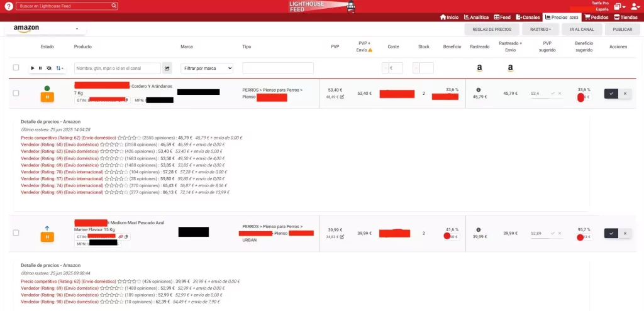The image size is (644, 311).
Task: Discard small x next to 53,4 suggested price
Action: point(559,94)
